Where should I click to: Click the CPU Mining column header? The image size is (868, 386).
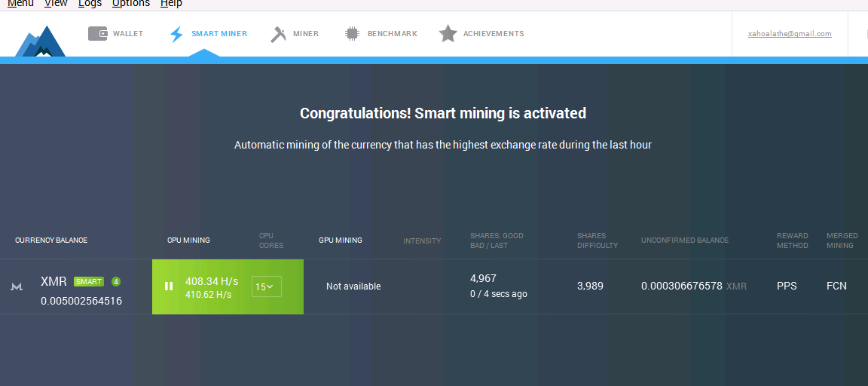tap(188, 240)
